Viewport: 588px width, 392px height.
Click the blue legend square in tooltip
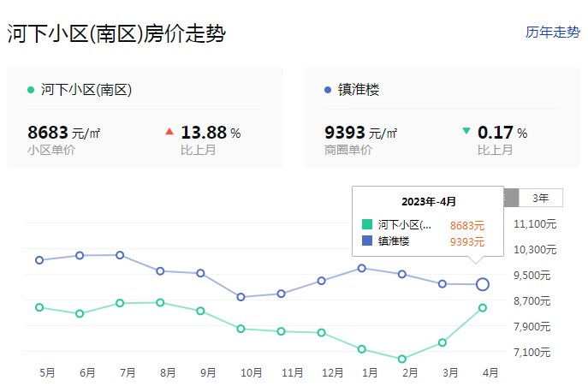367,241
